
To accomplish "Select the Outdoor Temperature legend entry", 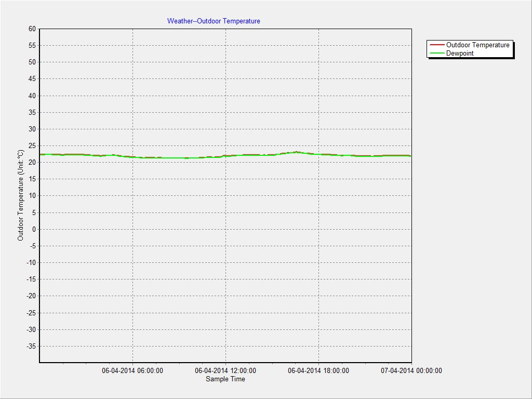I will pyautogui.click(x=470, y=45).
